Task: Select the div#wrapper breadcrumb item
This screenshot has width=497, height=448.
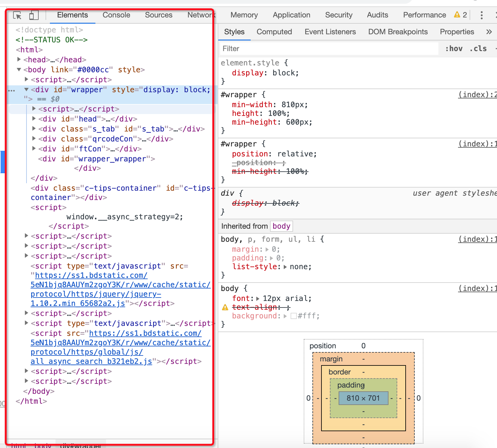Action: (x=80, y=446)
